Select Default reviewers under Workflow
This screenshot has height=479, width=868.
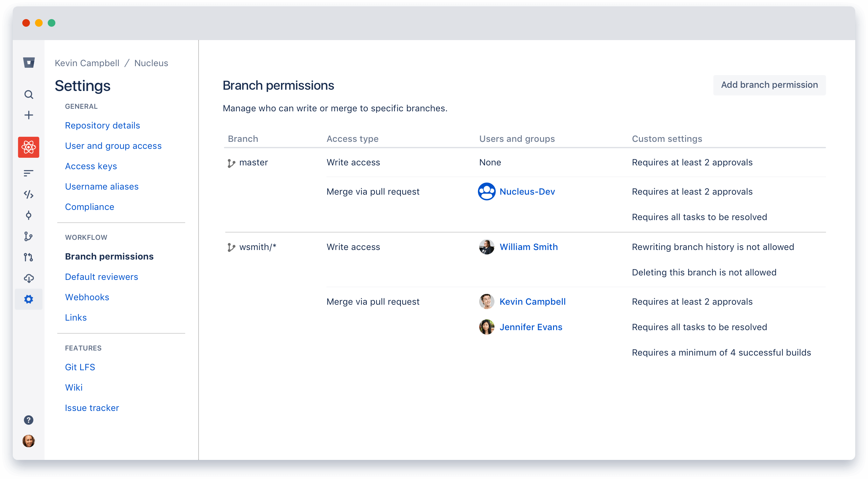click(101, 276)
